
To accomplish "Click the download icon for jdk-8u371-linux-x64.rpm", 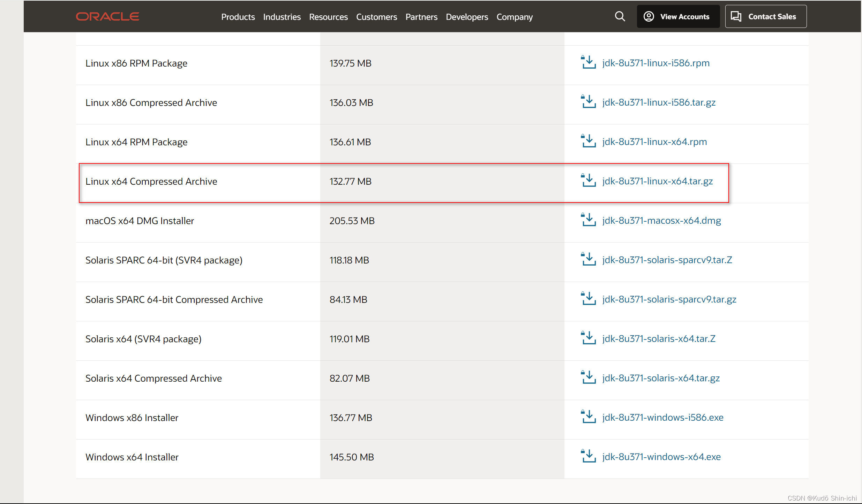I will click(x=588, y=141).
